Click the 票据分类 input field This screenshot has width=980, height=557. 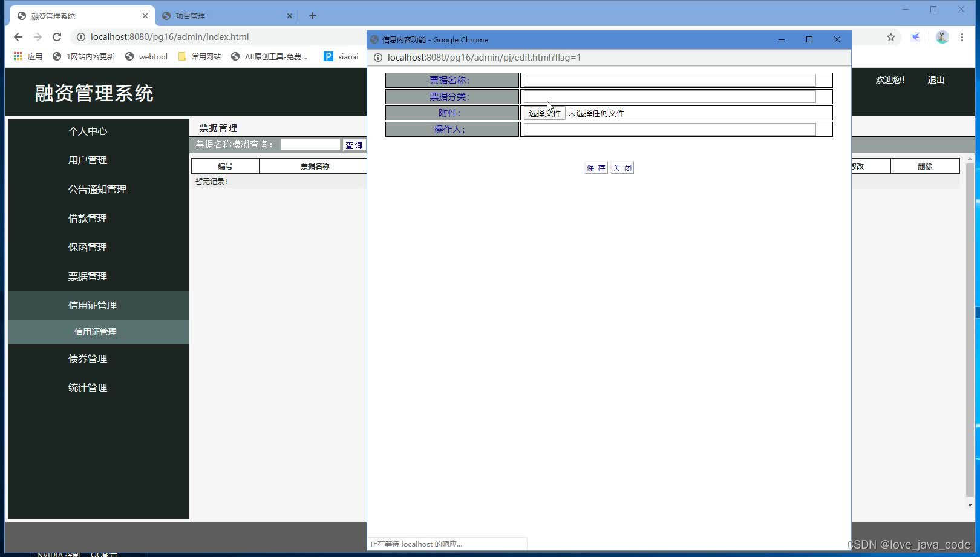pos(670,96)
